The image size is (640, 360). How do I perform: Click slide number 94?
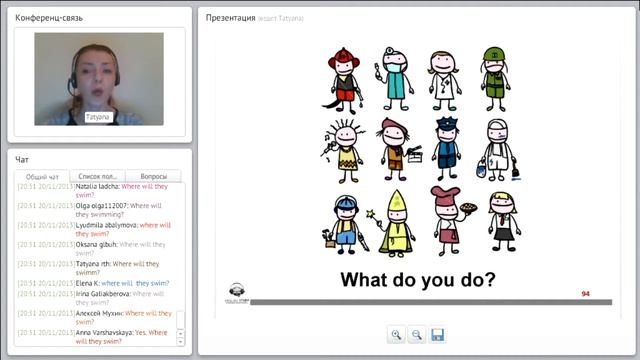[585, 293]
